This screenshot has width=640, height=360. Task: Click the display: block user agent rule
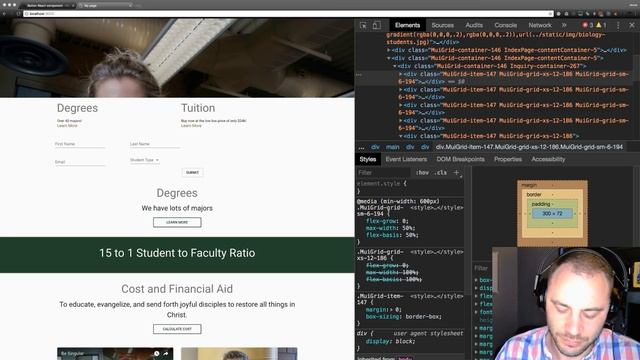(390, 342)
